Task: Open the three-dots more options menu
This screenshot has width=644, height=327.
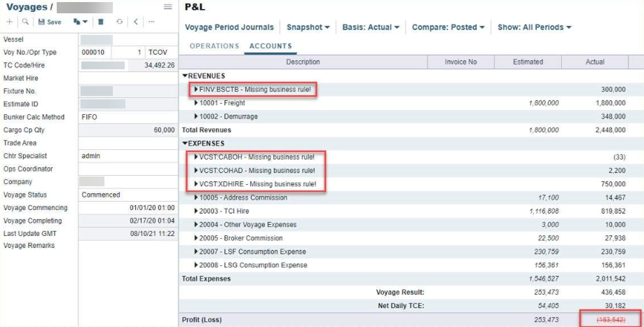Action: point(152,22)
